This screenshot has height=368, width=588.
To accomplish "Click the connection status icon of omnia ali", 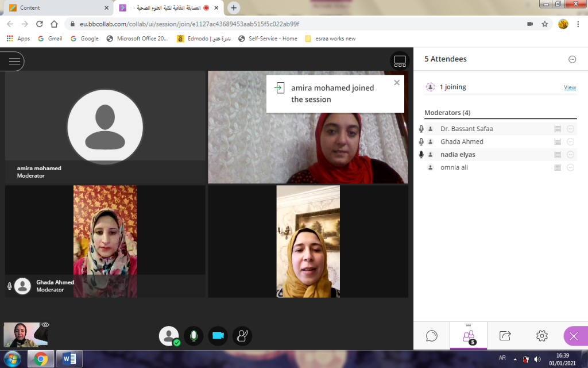I will click(558, 167).
